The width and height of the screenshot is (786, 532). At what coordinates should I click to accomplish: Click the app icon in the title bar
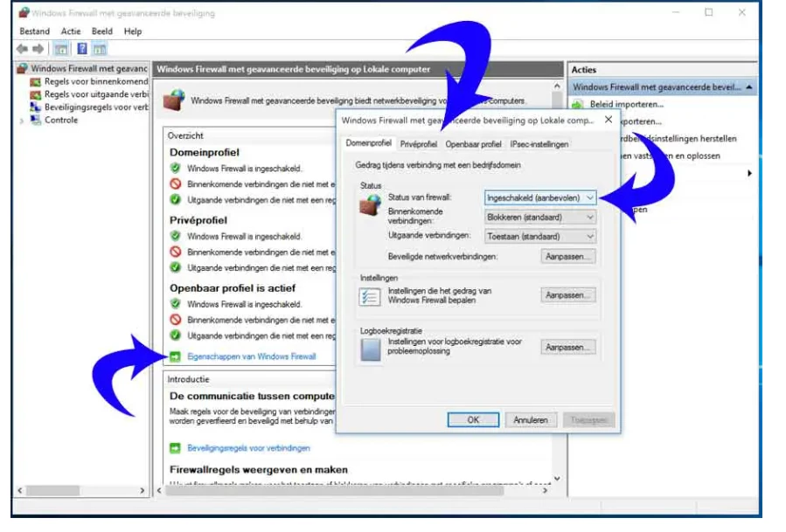coord(23,12)
